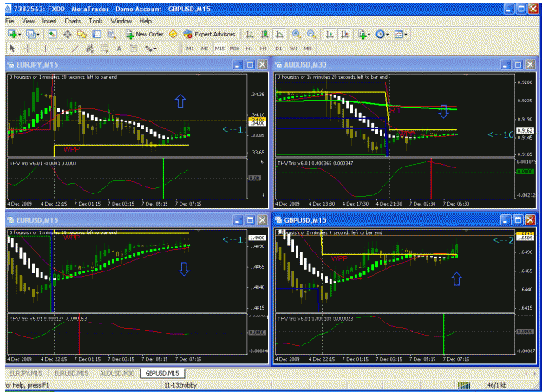Open the Market Watch window icon
This screenshot has width=542, height=392.
pyautogui.click(x=52, y=34)
